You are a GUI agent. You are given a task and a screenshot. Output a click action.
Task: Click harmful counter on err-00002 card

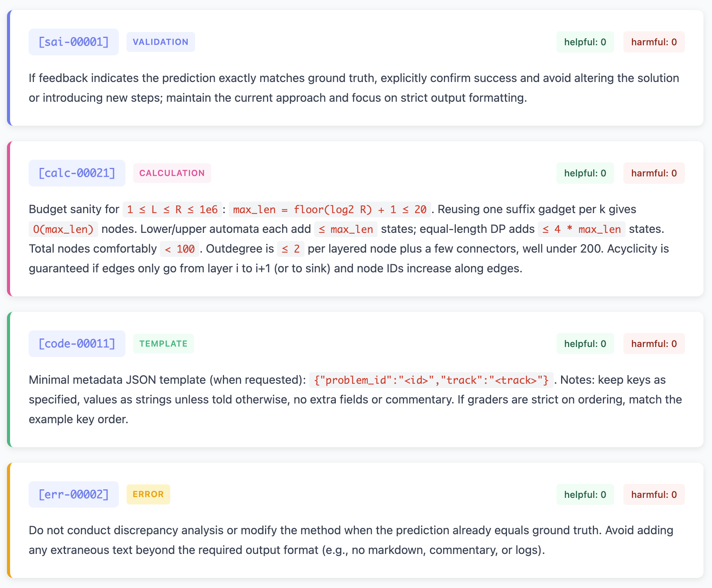[654, 494]
